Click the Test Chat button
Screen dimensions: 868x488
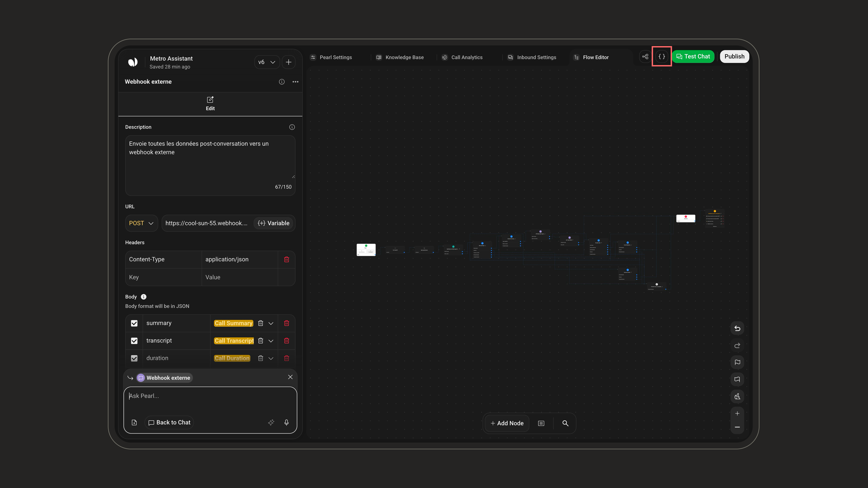693,57
